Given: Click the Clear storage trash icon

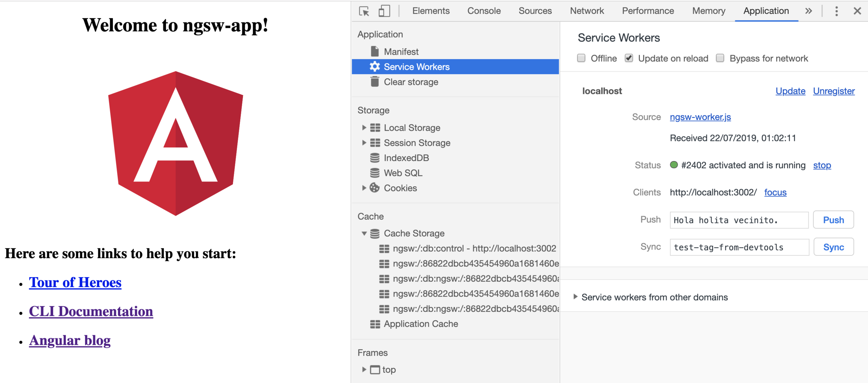Looking at the screenshot, I should (x=375, y=82).
